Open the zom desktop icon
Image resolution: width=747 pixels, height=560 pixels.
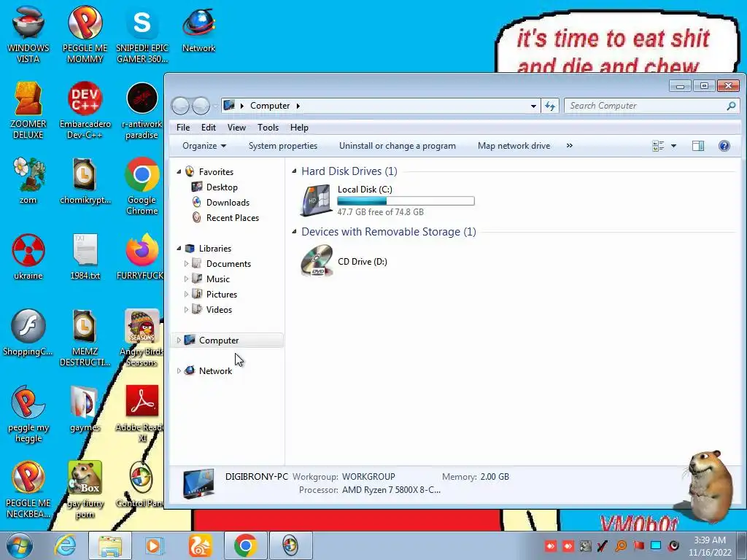28,181
